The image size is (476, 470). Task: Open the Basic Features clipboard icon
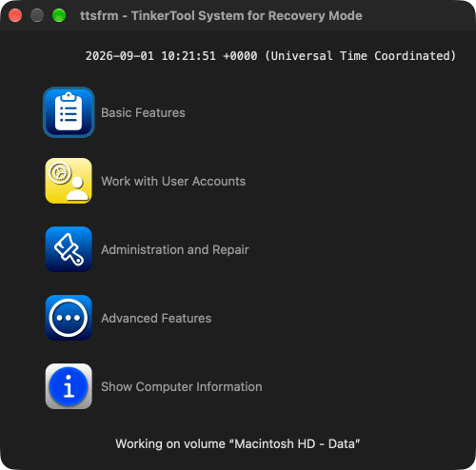pyautogui.click(x=69, y=112)
